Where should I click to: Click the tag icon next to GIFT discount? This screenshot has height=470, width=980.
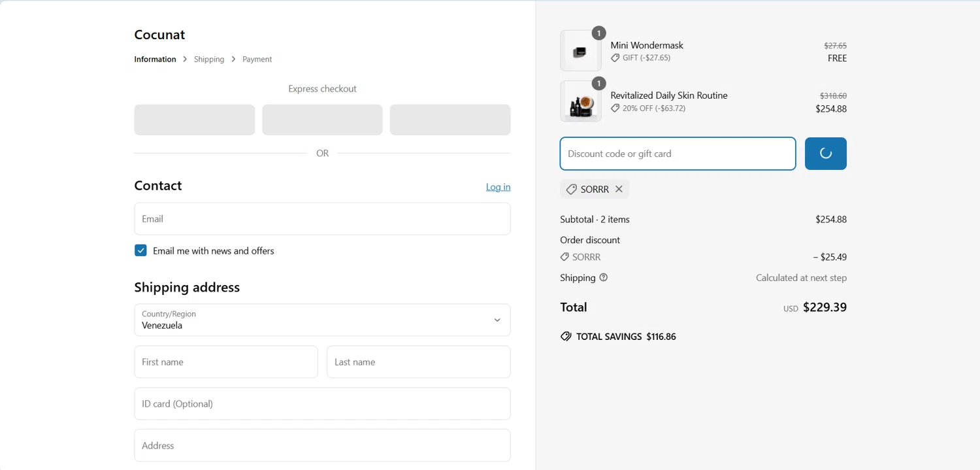(x=615, y=58)
